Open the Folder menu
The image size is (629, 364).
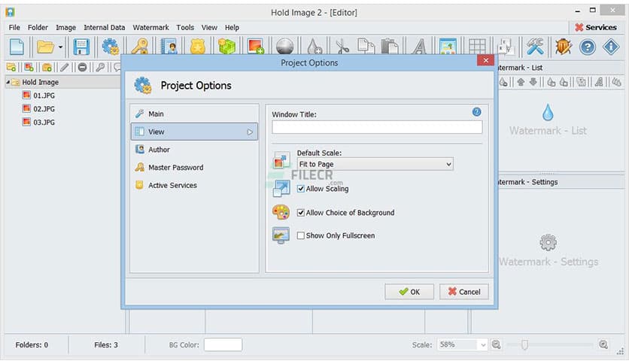(38, 27)
